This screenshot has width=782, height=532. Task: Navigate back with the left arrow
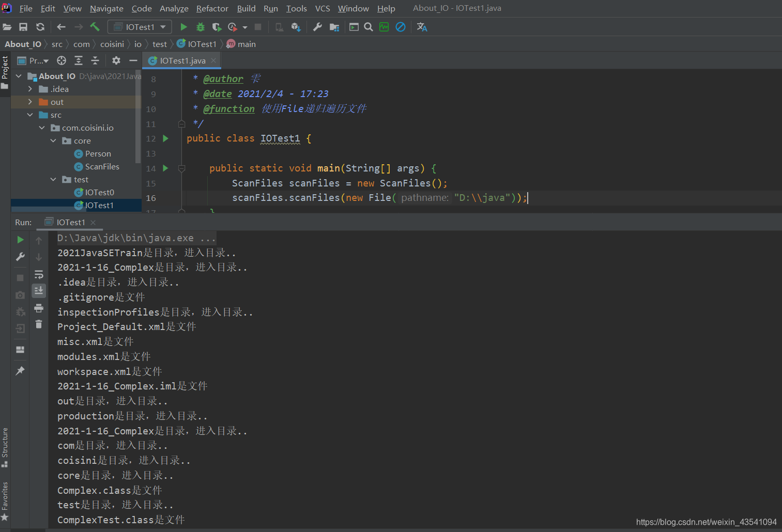[61, 27]
